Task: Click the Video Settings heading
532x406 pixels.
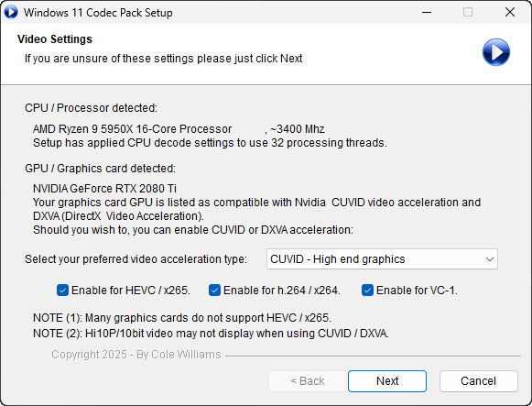Action: 55,39
